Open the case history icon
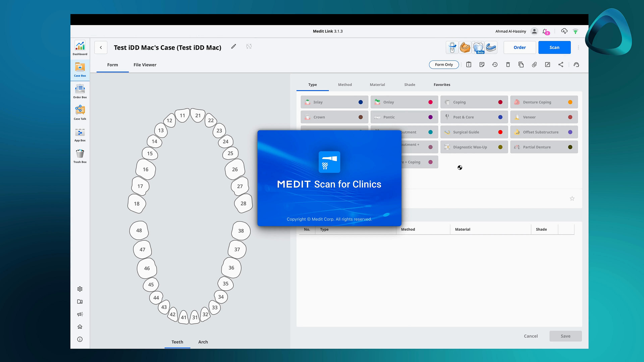The height and width of the screenshot is (362, 644). (x=495, y=64)
